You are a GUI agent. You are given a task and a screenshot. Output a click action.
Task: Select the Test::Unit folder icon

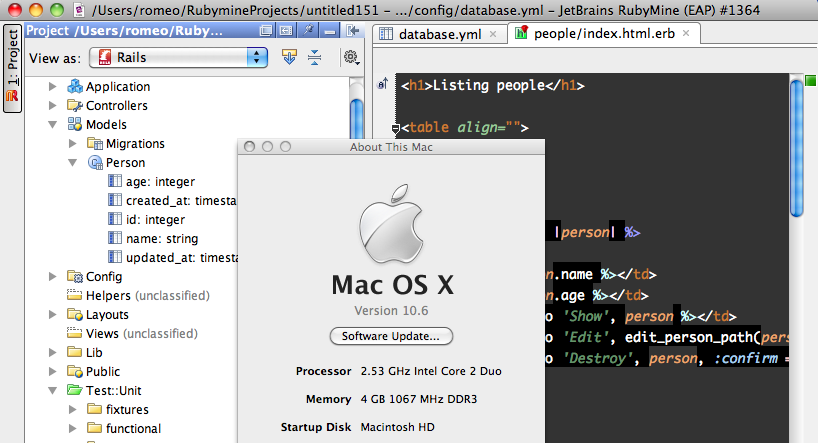(x=75, y=390)
